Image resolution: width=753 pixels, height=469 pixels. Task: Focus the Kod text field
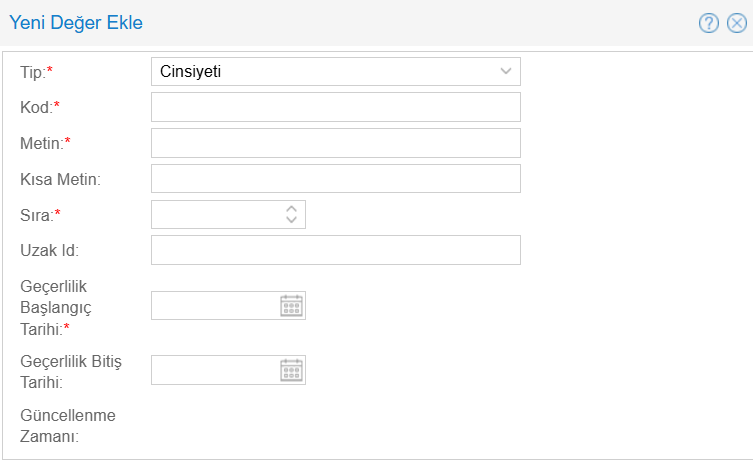coord(335,107)
